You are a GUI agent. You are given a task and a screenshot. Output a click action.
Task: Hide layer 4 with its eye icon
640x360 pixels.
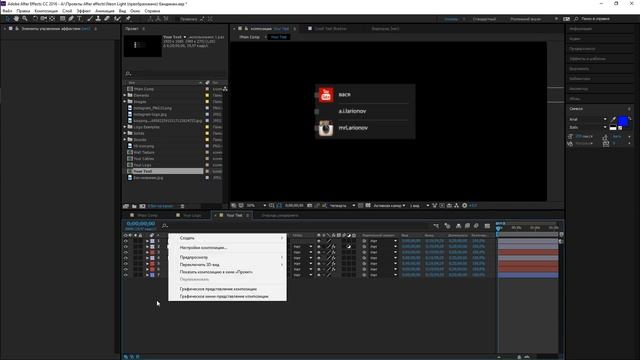click(126, 258)
